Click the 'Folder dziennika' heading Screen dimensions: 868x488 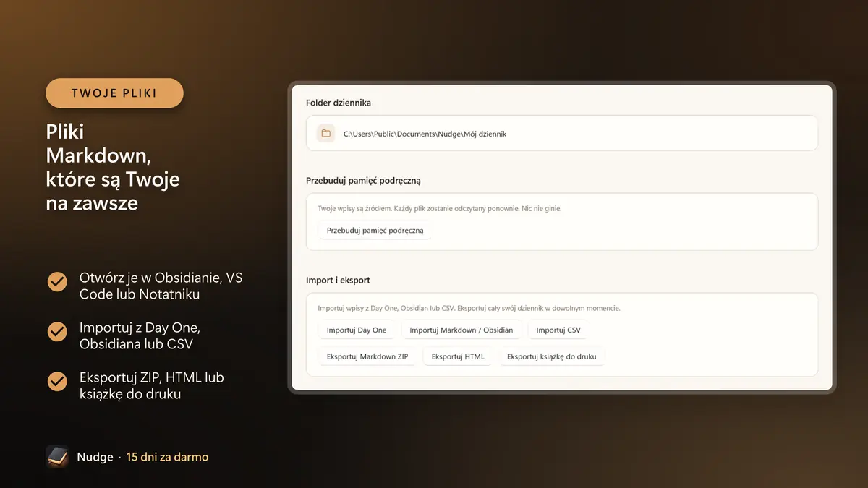point(339,103)
